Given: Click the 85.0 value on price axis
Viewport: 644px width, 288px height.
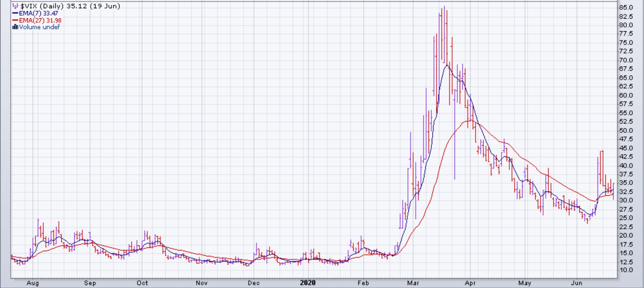Looking at the screenshot, I should (x=626, y=7).
